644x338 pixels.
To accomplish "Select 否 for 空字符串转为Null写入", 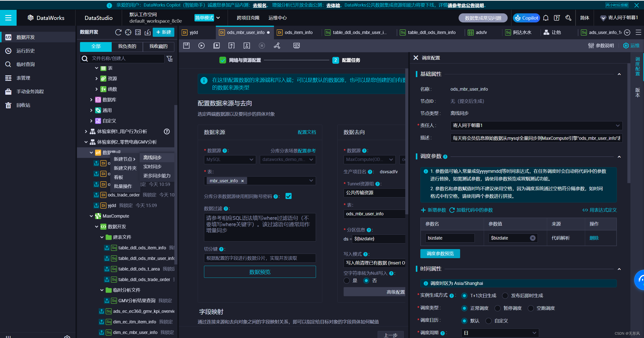I will 366,281.
